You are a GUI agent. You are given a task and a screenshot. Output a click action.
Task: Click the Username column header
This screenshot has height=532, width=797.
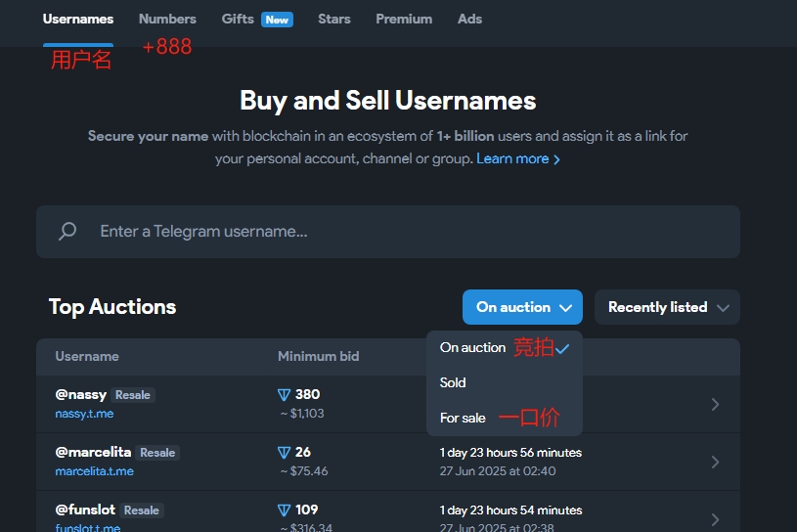87,356
